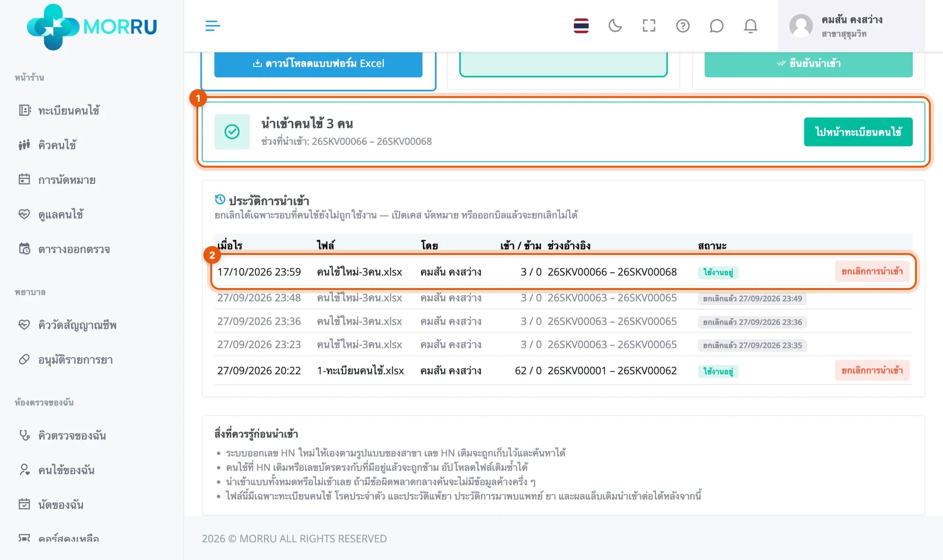Image resolution: width=943 pixels, height=560 pixels.
Task: Click file 1-ทะเบียนคนไข้.xlsx in history
Action: tap(360, 371)
